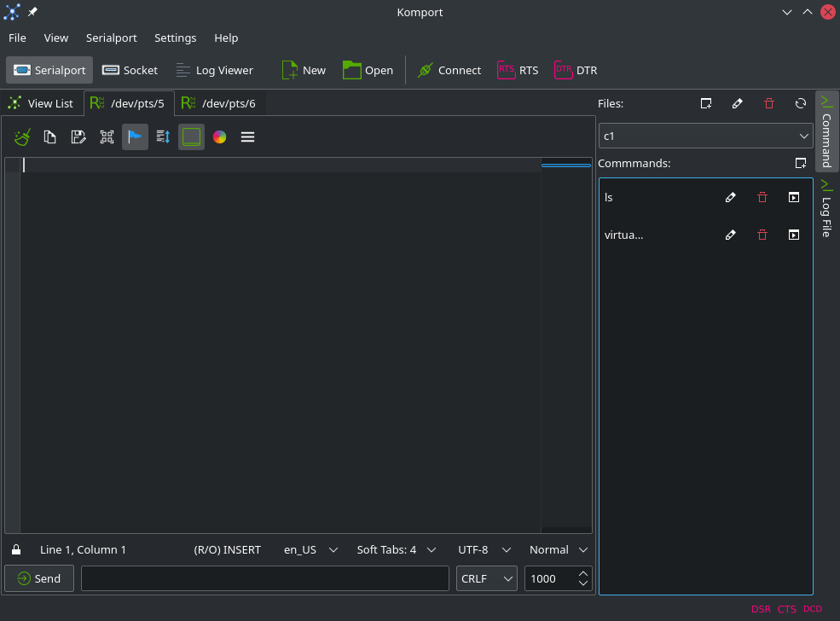This screenshot has width=840, height=621.
Task: Open the Soft Tabs: 4 dropdown
Action: 397,549
